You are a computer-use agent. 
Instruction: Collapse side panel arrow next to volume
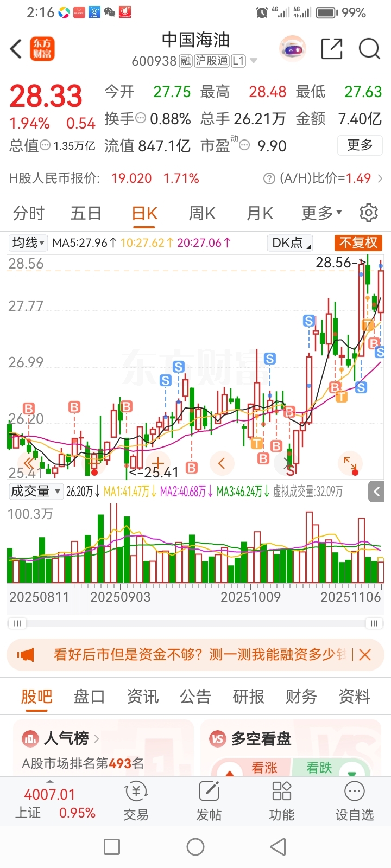click(x=376, y=492)
